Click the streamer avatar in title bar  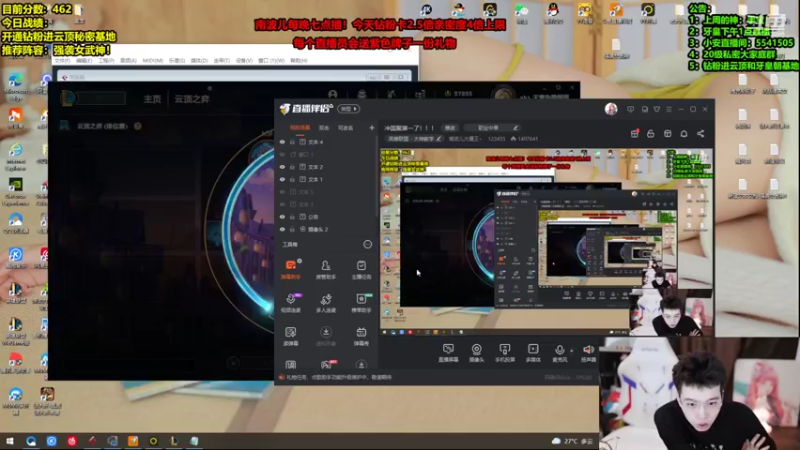click(x=611, y=109)
